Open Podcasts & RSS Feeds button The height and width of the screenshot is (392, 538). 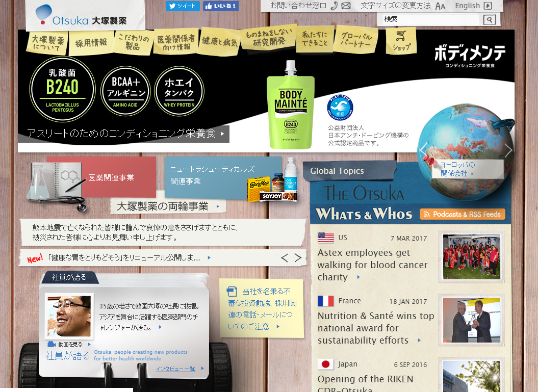click(x=463, y=214)
